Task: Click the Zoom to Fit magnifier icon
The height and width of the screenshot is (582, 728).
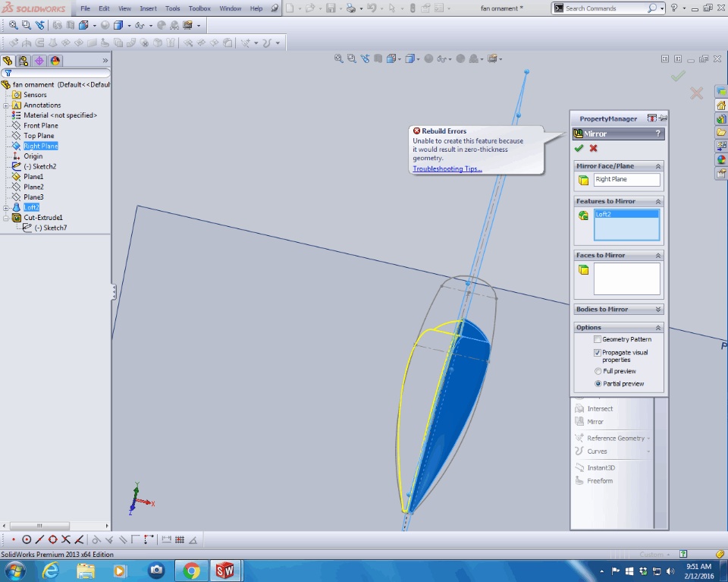Action: pyautogui.click(x=14, y=25)
